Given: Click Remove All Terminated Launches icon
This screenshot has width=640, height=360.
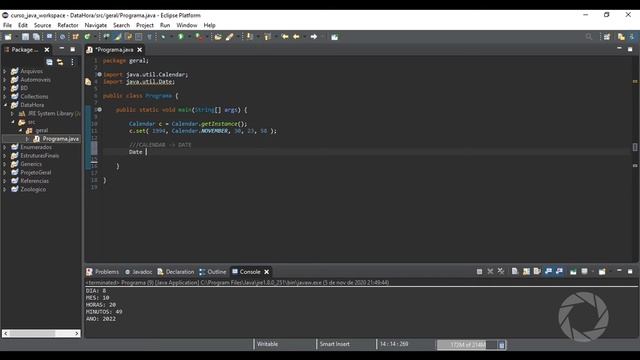Looking at the screenshot, I should point(501,271).
